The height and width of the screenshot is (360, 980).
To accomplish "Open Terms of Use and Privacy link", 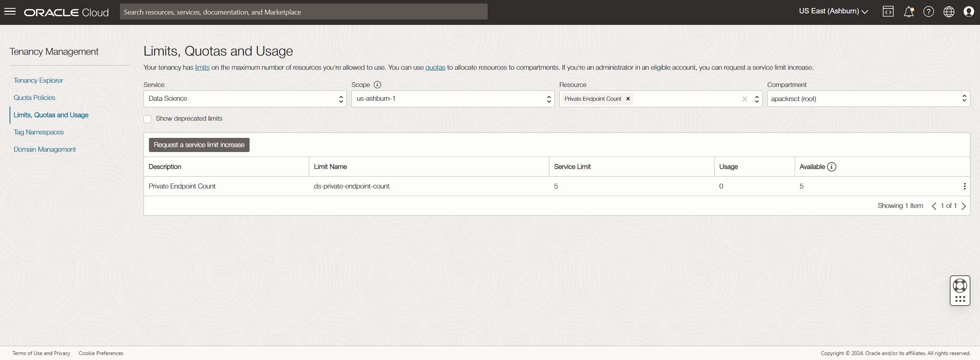I will pyautogui.click(x=41, y=353).
